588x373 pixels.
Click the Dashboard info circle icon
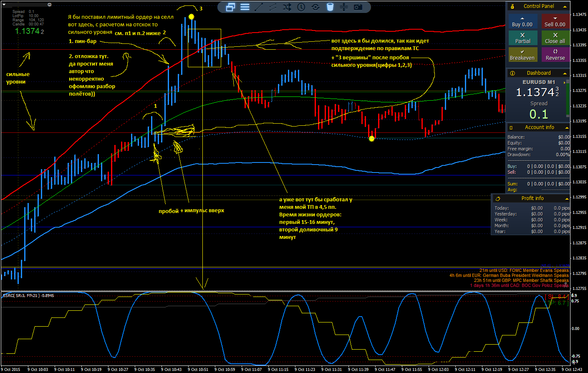[x=512, y=73]
